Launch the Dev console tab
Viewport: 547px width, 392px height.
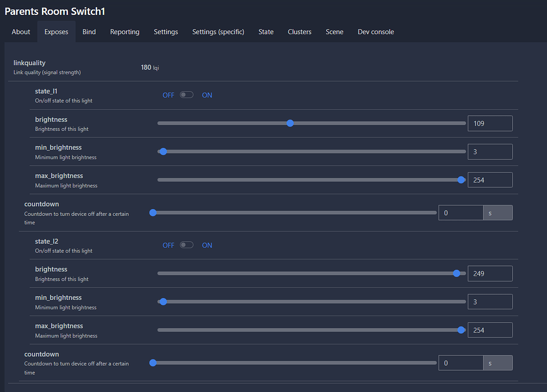click(x=376, y=32)
